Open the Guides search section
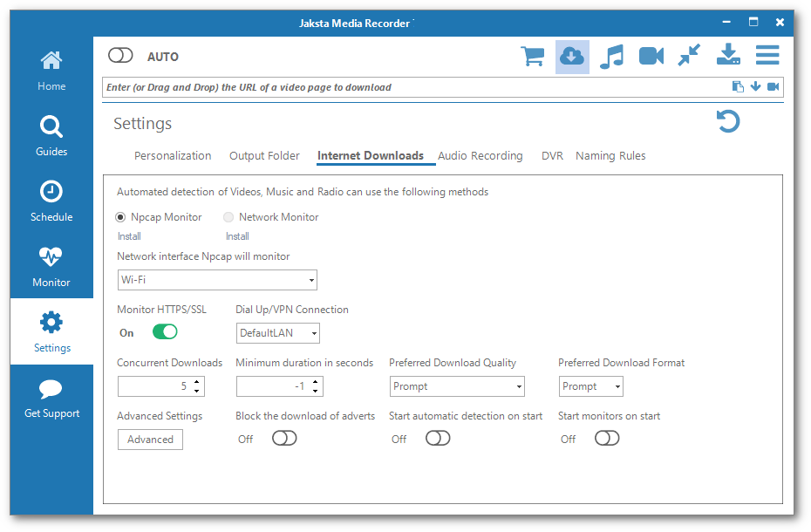Viewport: 811px width, 532px height. coord(51,137)
